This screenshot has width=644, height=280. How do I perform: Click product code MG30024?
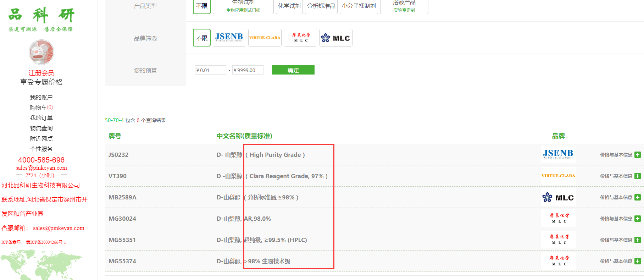click(x=122, y=219)
